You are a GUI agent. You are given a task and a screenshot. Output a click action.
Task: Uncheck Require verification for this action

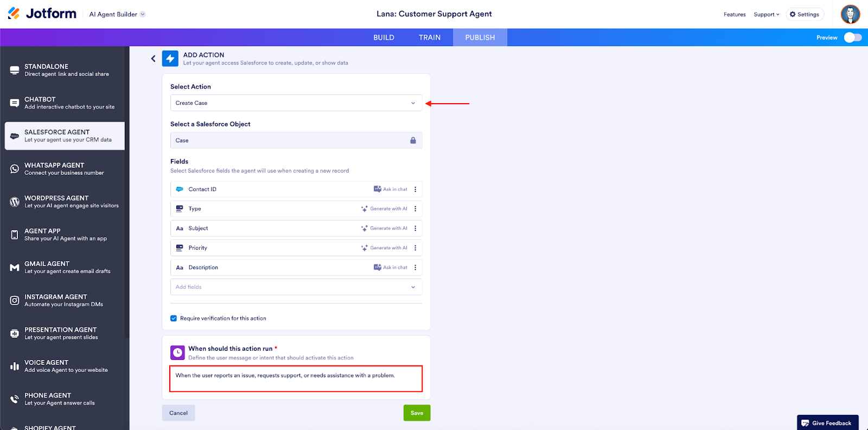point(174,319)
